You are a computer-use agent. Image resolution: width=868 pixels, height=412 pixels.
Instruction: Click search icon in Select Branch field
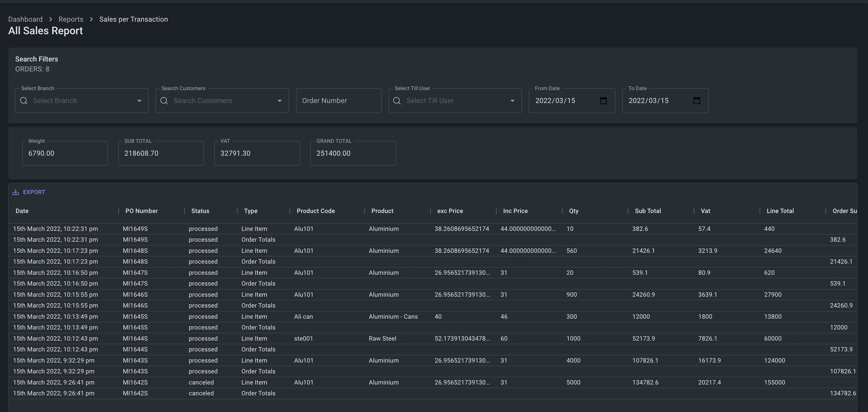[x=24, y=101]
